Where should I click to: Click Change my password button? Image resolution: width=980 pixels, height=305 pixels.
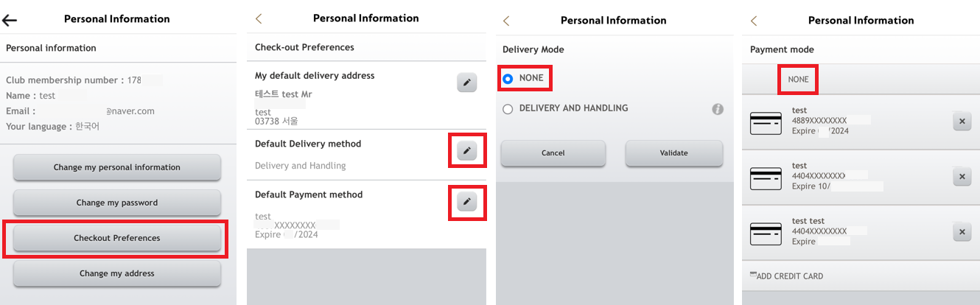click(117, 203)
